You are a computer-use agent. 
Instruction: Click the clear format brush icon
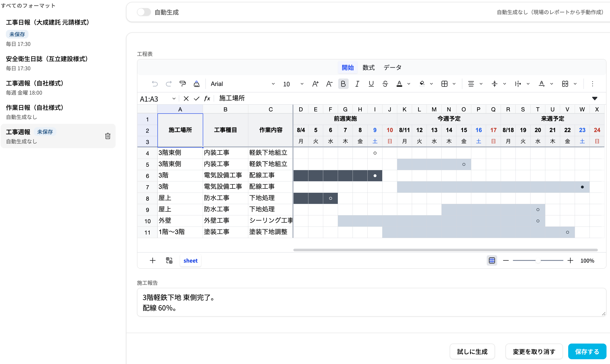[197, 84]
